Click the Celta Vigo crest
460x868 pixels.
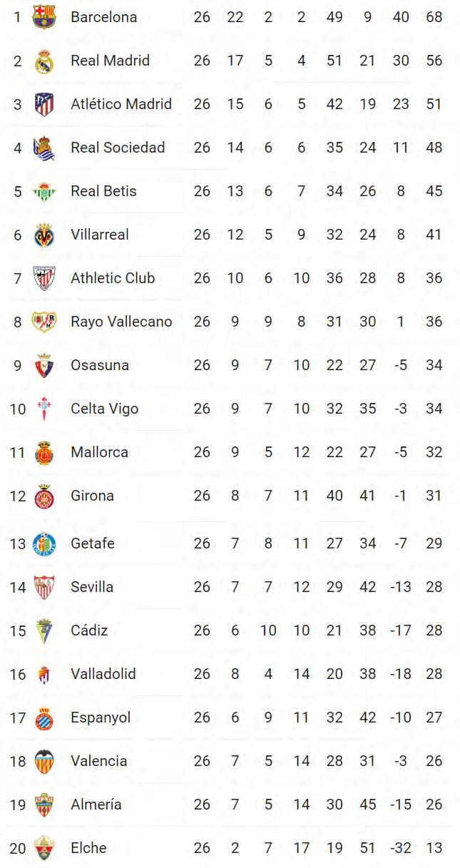(44, 409)
